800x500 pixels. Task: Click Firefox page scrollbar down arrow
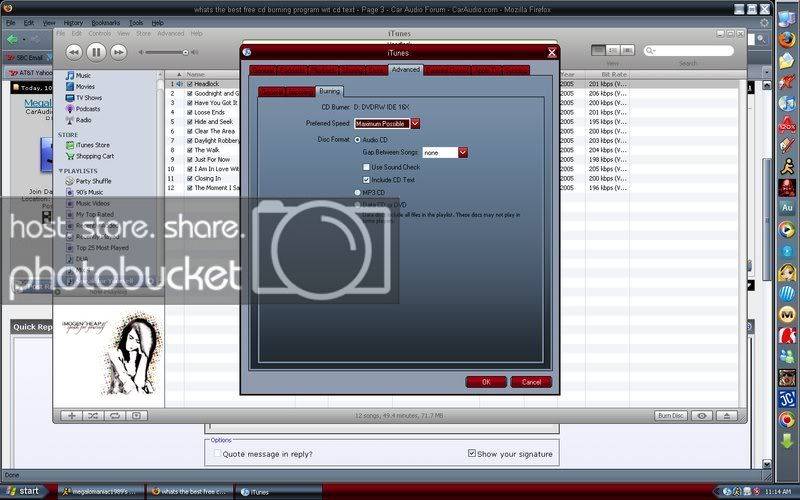[x=767, y=464]
